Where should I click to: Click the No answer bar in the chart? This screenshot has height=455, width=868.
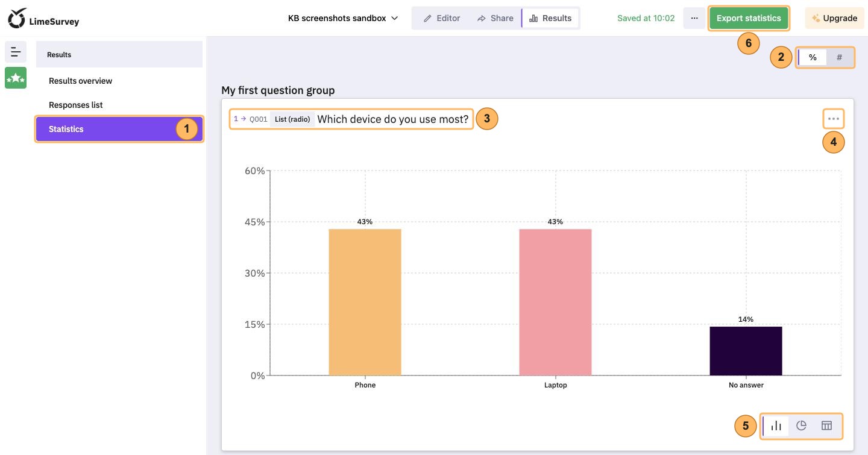point(746,351)
